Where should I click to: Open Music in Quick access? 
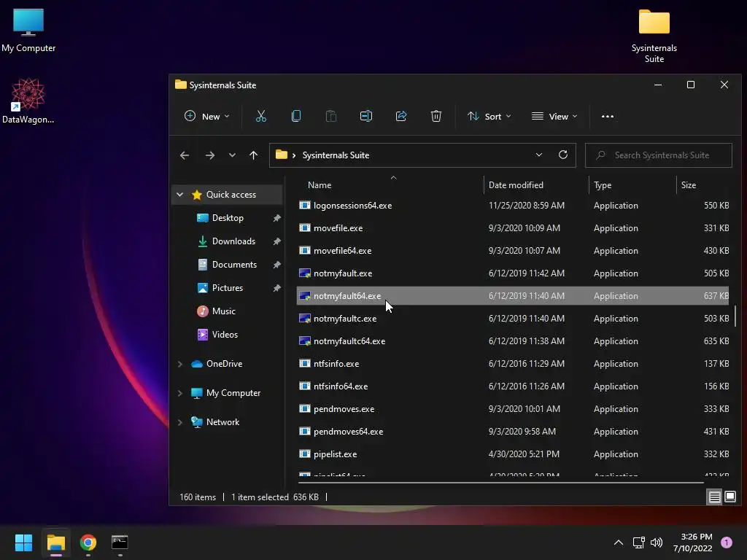[x=223, y=311]
